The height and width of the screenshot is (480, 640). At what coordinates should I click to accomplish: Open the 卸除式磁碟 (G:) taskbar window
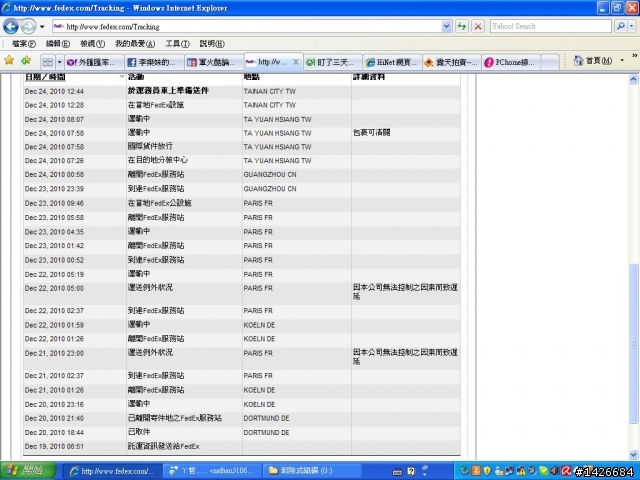[312, 471]
